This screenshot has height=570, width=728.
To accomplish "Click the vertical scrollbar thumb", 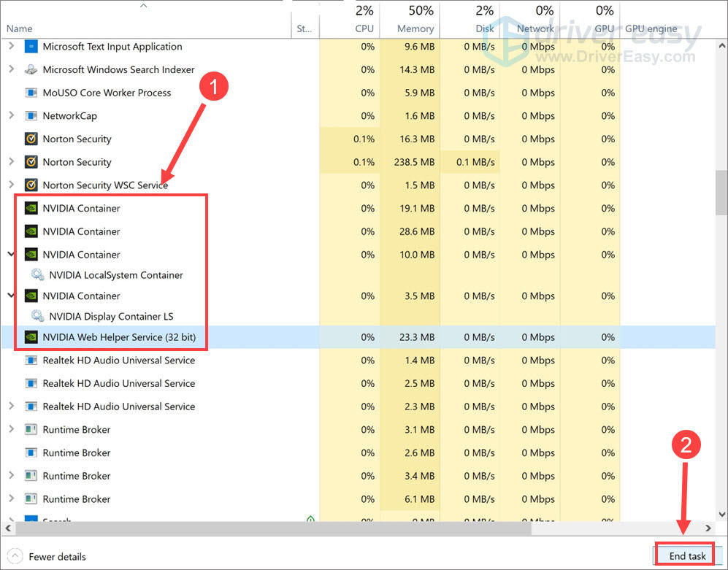I will coord(721,191).
